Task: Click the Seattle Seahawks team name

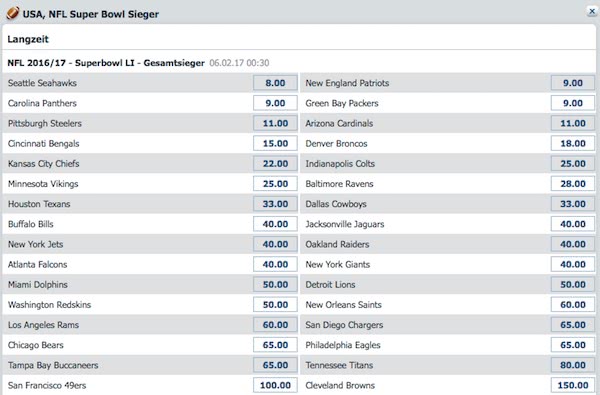Action: [42, 83]
